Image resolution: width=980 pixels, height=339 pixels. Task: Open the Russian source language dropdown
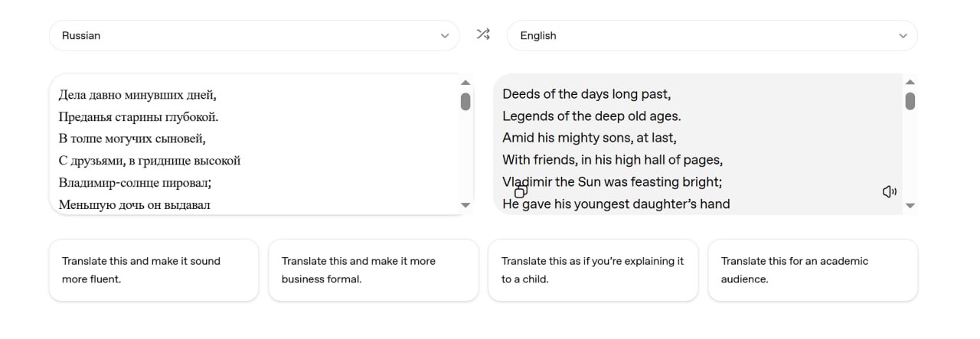pyautogui.click(x=254, y=35)
